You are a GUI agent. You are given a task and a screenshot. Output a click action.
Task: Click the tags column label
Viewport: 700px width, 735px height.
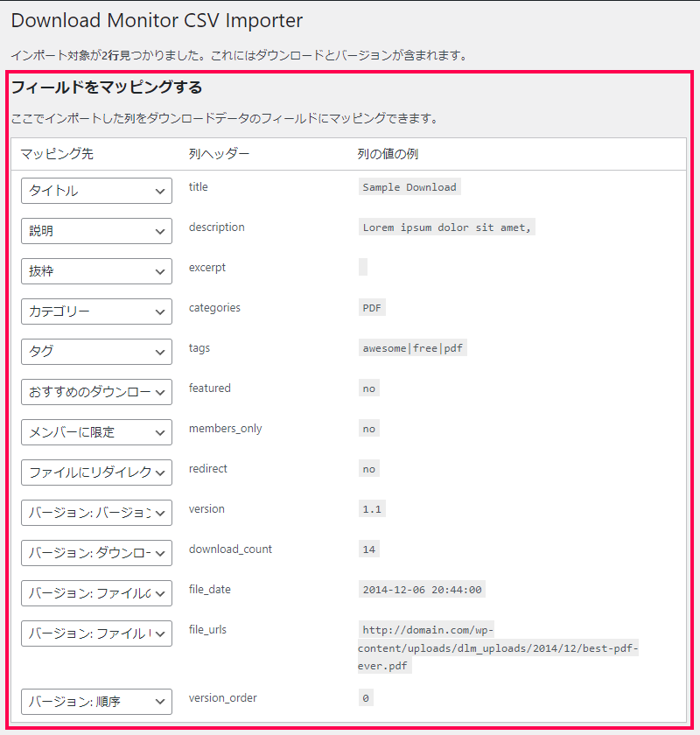[x=199, y=348]
